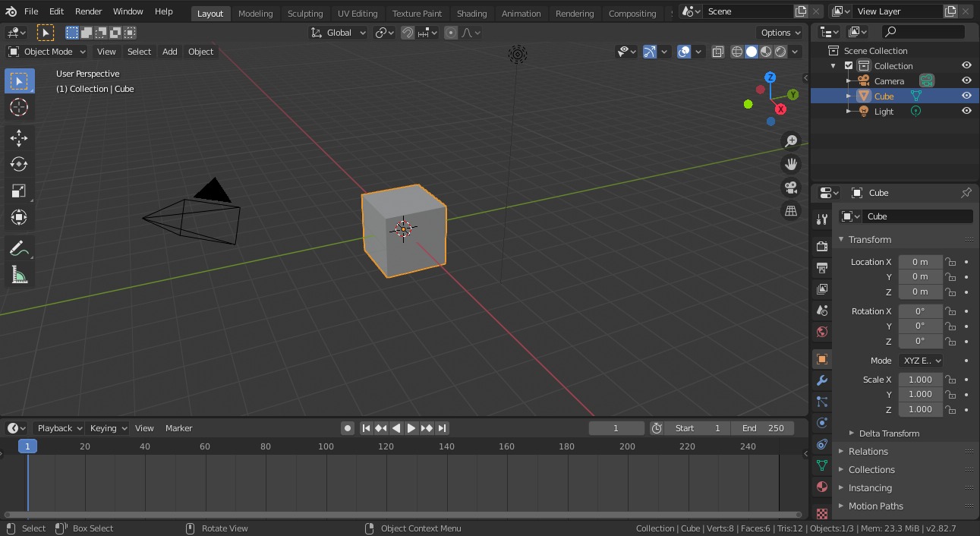Open the Object Data mesh tab
Screen dimensions: 980x536
(x=821, y=465)
